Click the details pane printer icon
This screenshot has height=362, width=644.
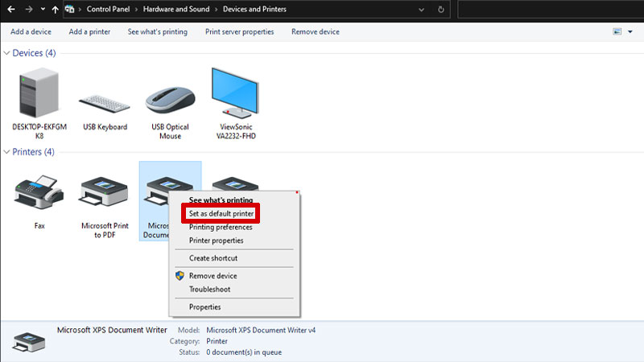29,341
